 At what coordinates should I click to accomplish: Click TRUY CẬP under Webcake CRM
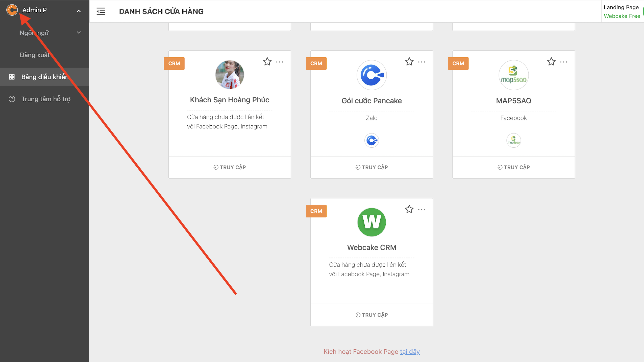[371, 315]
